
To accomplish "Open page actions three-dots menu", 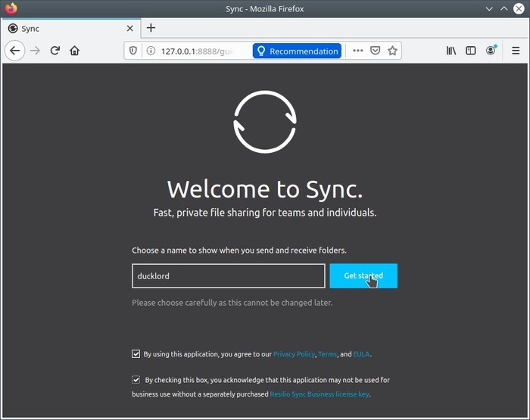I will click(x=357, y=51).
